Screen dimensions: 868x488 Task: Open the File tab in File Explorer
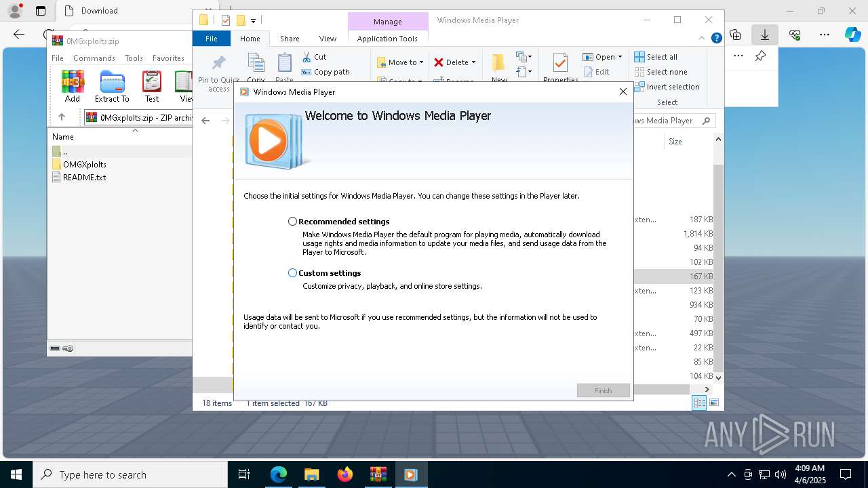212,39
